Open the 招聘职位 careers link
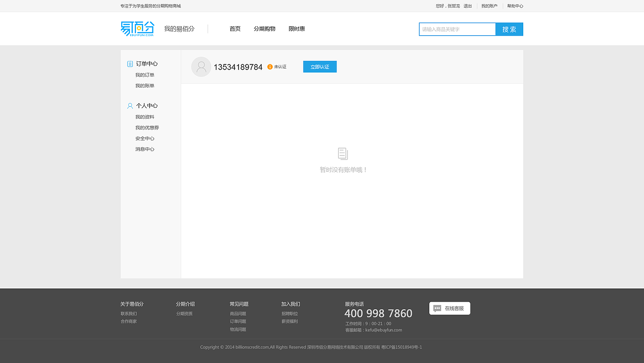This screenshot has height=363, width=644. 289,313
